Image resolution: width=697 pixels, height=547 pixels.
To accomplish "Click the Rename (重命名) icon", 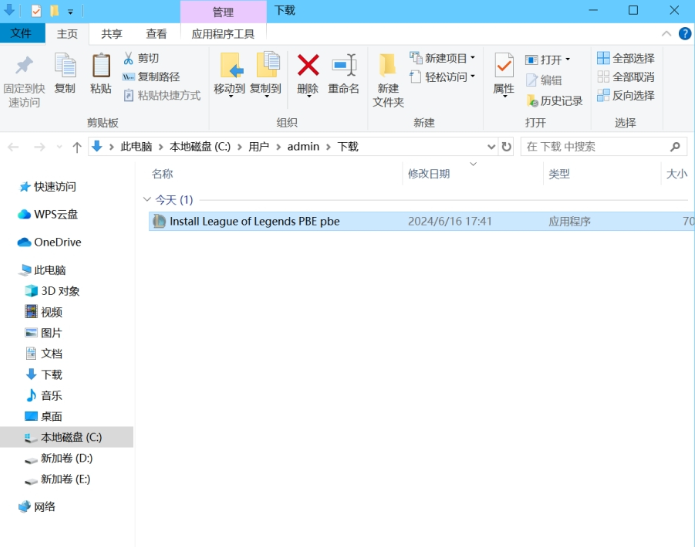I will (344, 66).
